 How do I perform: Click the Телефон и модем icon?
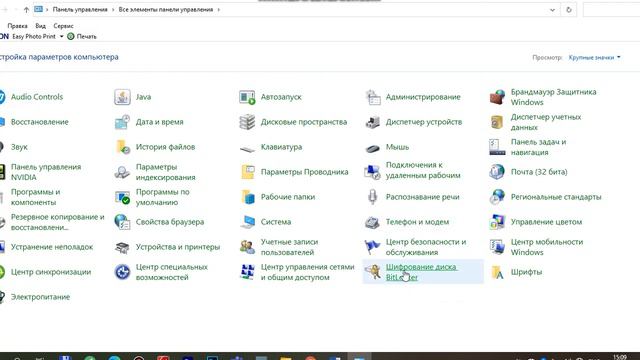point(372,222)
